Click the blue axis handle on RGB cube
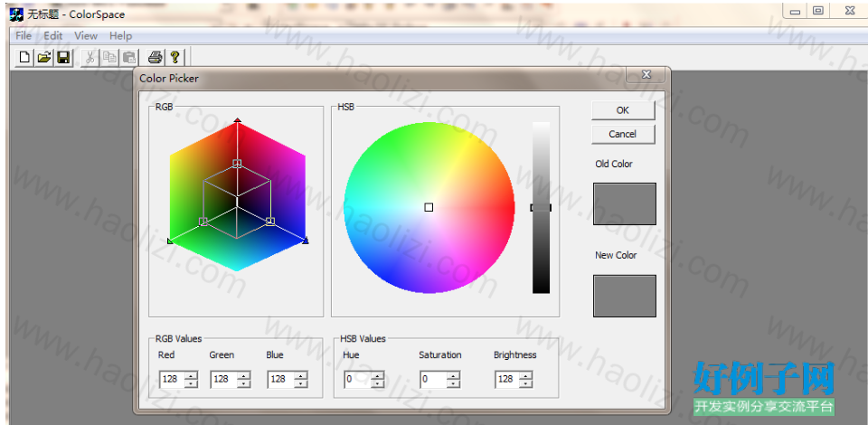 270,221
